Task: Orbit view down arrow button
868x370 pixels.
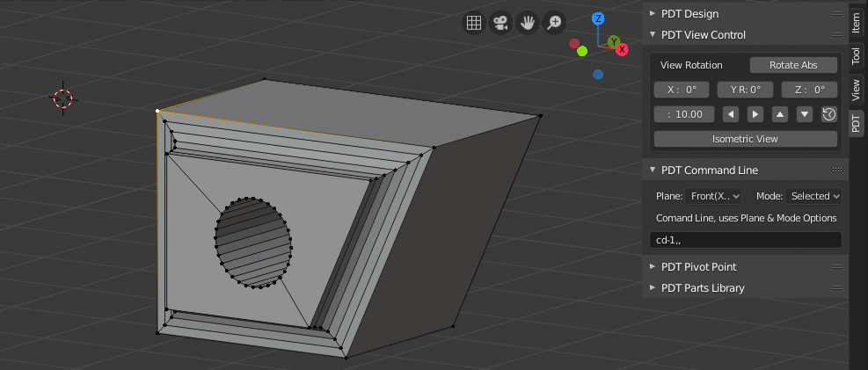Action: (x=804, y=114)
